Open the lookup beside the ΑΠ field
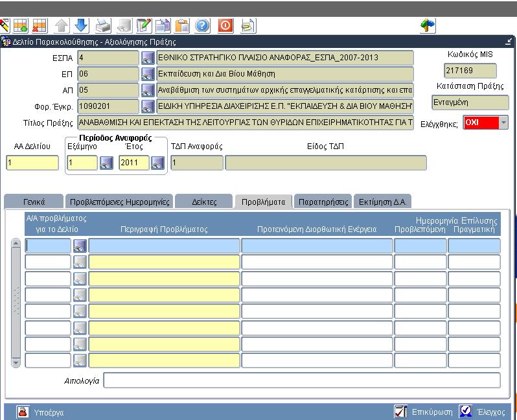517x420 pixels. [148, 90]
